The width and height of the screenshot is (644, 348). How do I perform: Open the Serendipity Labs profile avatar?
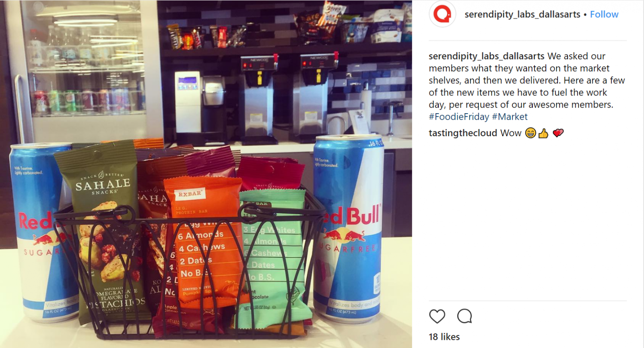coord(442,14)
